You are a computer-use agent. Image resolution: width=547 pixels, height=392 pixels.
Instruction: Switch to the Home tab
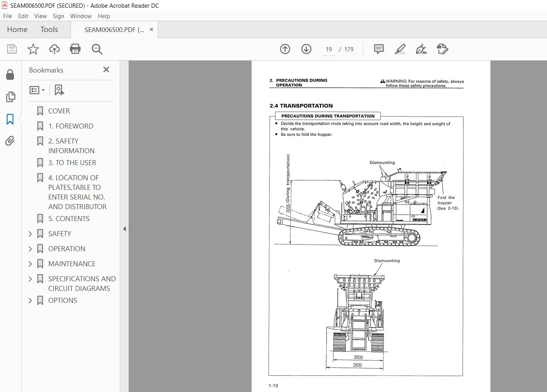[x=17, y=29]
